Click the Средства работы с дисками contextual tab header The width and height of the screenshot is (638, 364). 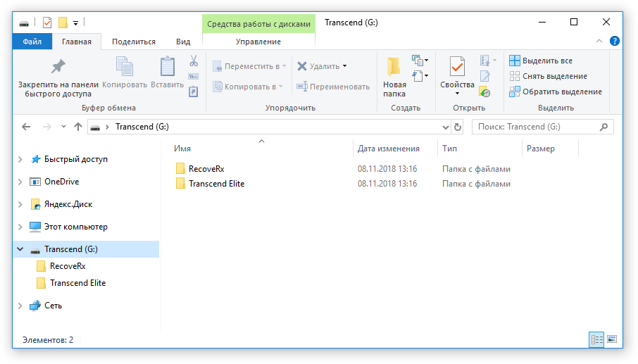258,24
